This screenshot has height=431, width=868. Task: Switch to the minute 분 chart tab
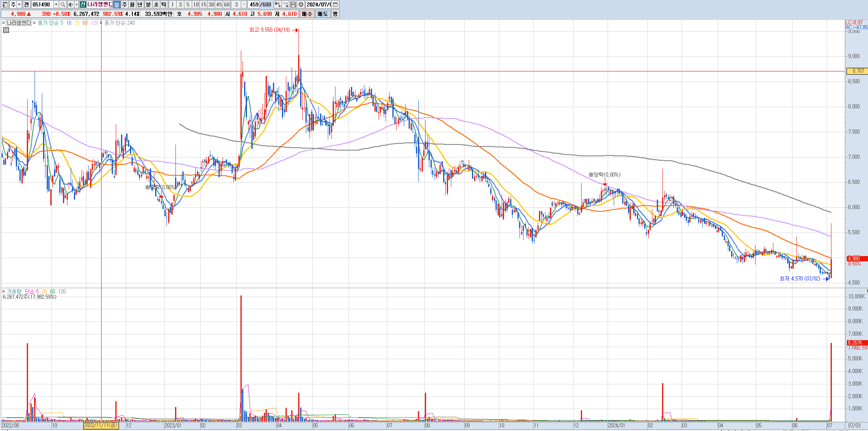pyautogui.click(x=148, y=4)
